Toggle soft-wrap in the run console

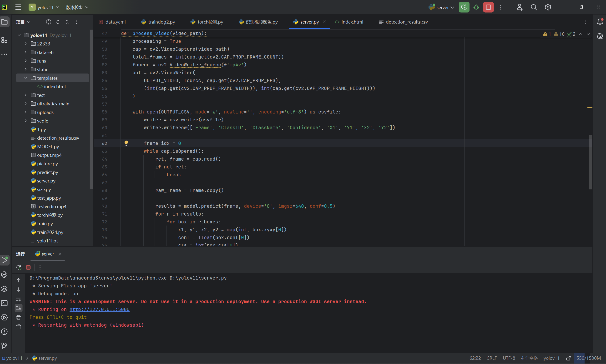pyautogui.click(x=19, y=299)
